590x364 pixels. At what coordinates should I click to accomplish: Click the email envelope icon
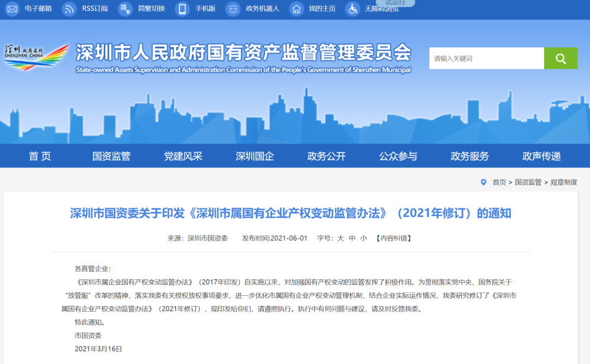point(12,9)
